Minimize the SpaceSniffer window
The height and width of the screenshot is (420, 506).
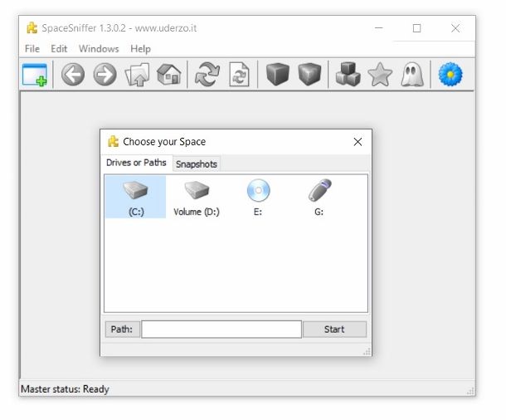pyautogui.click(x=379, y=28)
